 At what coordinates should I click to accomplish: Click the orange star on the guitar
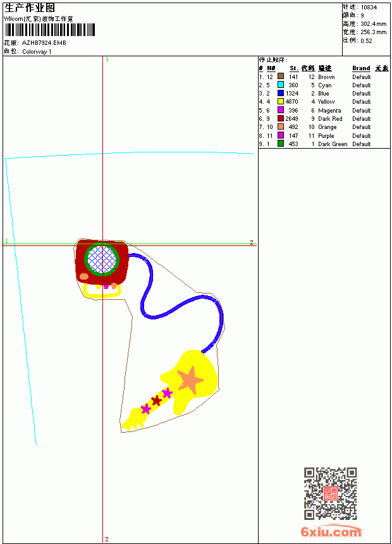pyautogui.click(x=190, y=380)
